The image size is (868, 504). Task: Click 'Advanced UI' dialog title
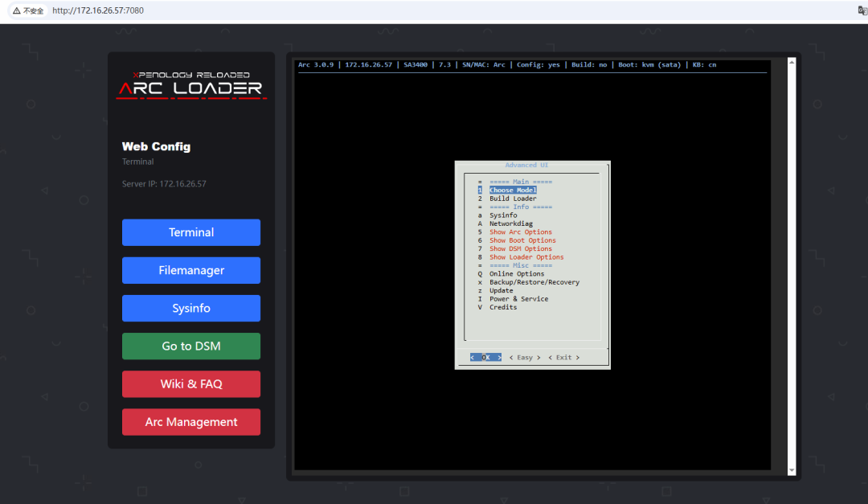[x=526, y=165]
